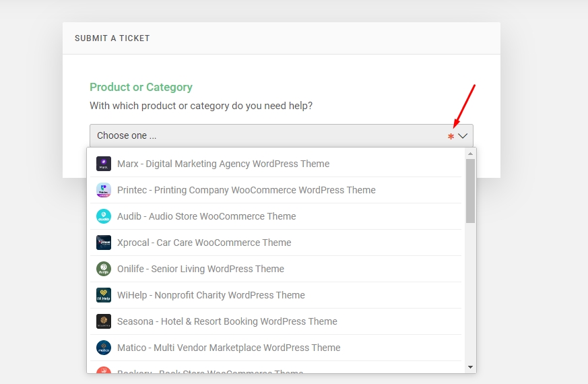Choose Onilife - Senior Living WordPress Theme

[x=201, y=269]
